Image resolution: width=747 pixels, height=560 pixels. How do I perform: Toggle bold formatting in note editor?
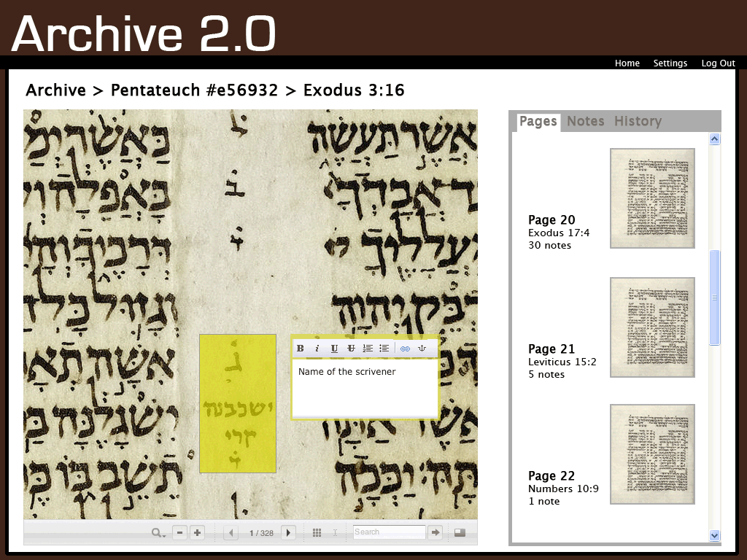[x=300, y=349]
